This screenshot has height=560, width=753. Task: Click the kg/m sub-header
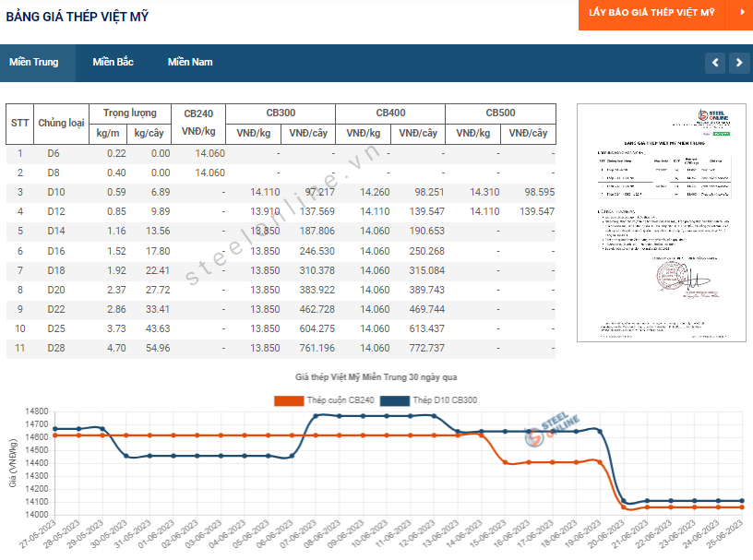108,134
